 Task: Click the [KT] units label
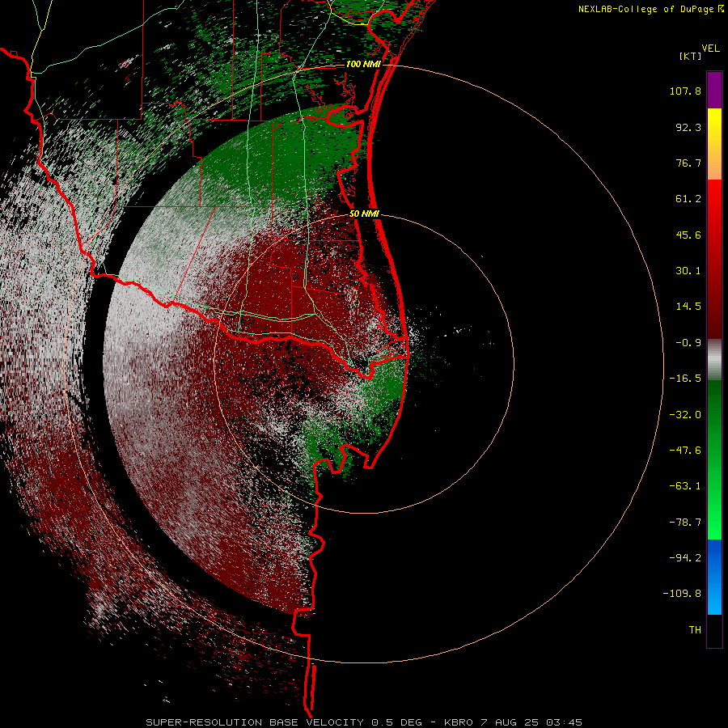coord(690,56)
